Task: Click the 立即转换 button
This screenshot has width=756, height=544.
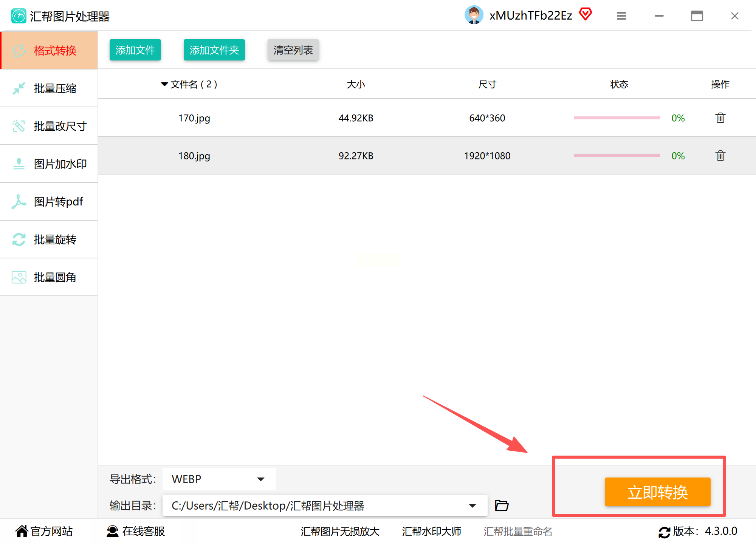Action: click(x=657, y=492)
